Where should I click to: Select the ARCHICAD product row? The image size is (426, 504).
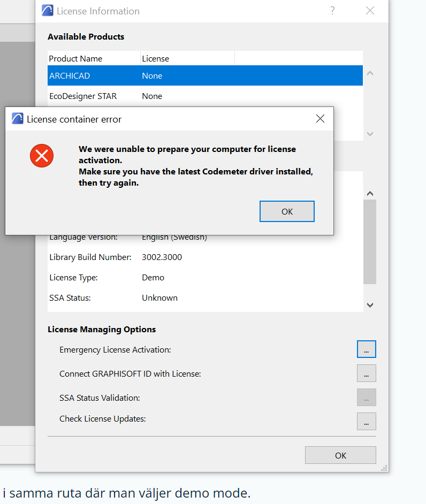click(x=204, y=76)
